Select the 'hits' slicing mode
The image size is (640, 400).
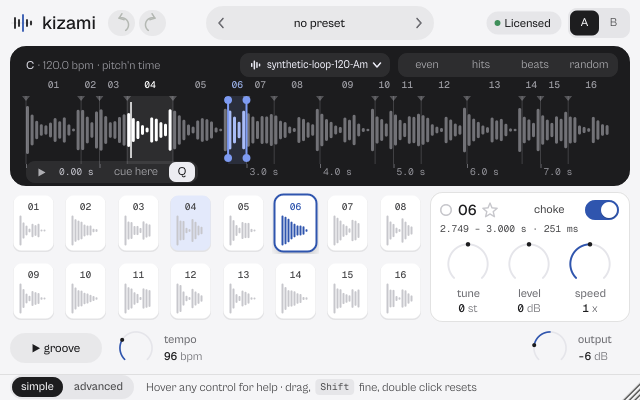[480, 64]
